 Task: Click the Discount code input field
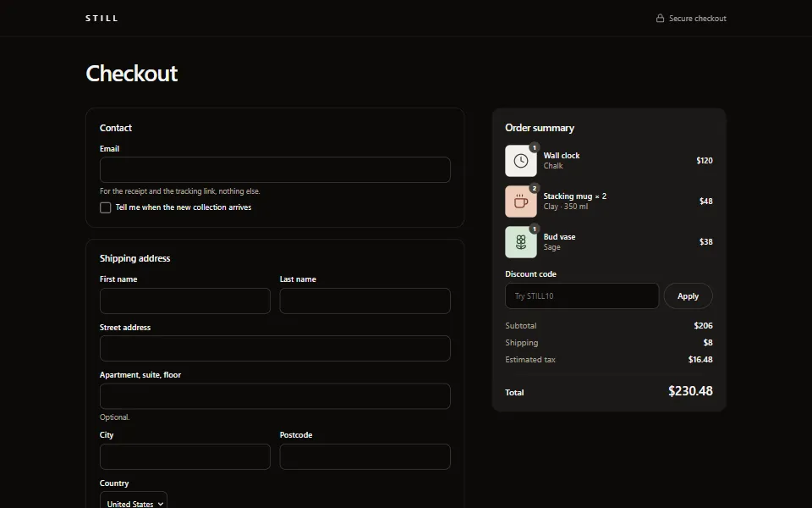582,296
